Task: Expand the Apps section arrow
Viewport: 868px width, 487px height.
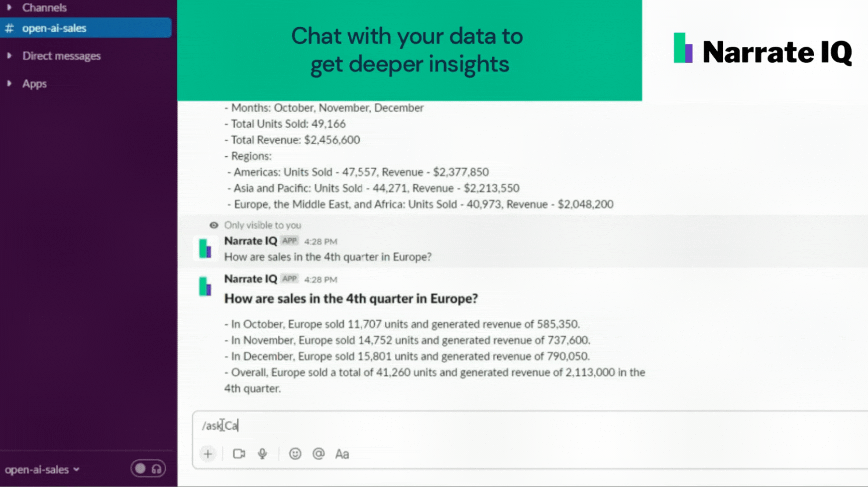Action: pos(9,83)
